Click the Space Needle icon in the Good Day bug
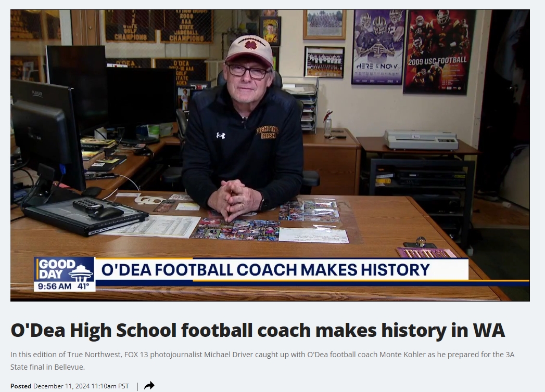This screenshot has width=545, height=392. [81, 272]
